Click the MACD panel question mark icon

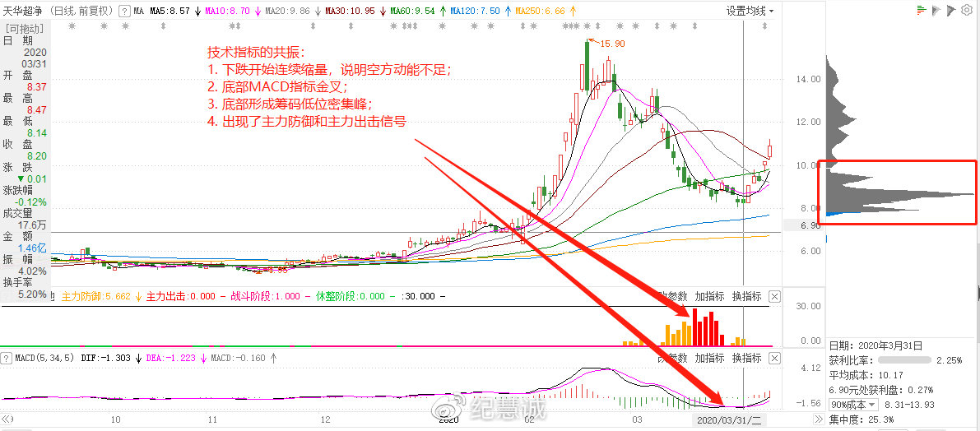pos(7,359)
